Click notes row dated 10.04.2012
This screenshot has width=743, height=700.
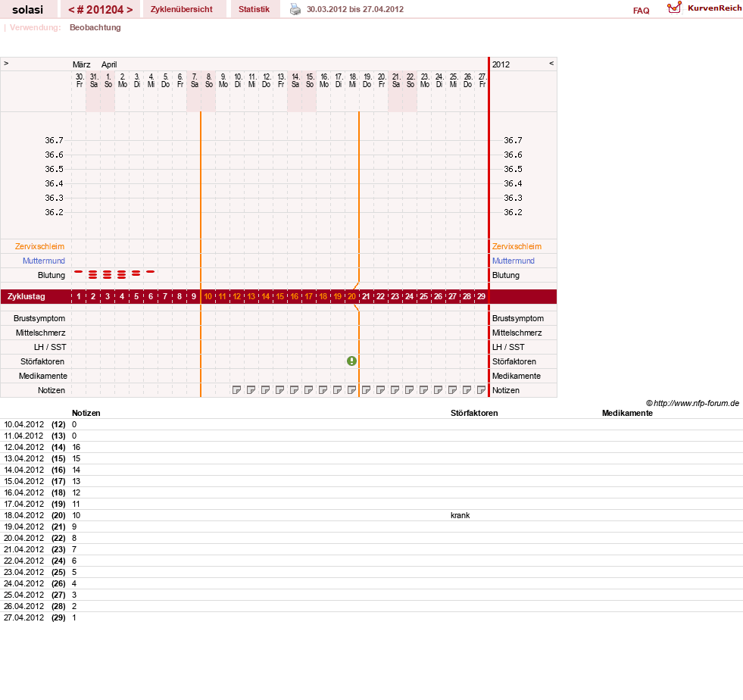pos(371,424)
